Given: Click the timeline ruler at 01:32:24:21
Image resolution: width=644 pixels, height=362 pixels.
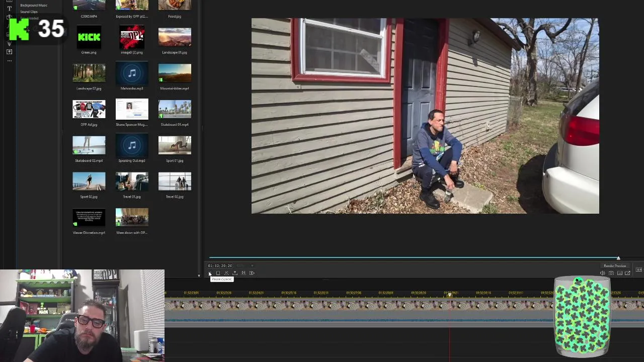Looking at the screenshot, I should (x=256, y=293).
